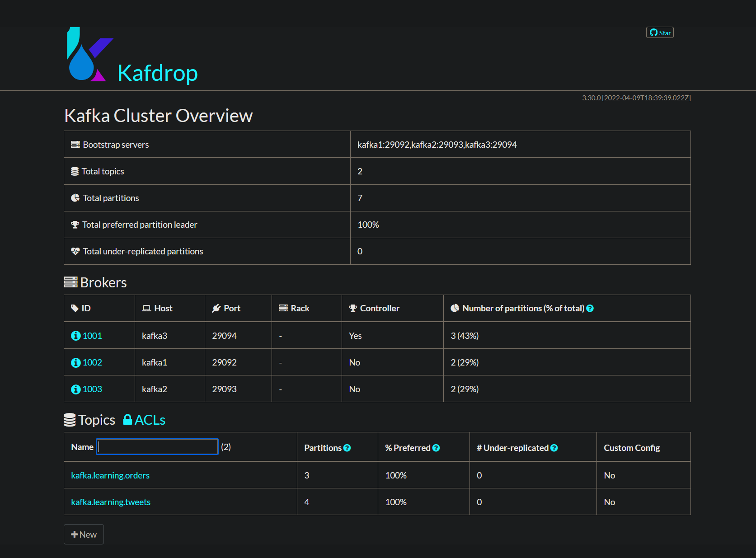The width and height of the screenshot is (756, 558).
Task: Open kafka.learning.orders topic
Action: [110, 475]
